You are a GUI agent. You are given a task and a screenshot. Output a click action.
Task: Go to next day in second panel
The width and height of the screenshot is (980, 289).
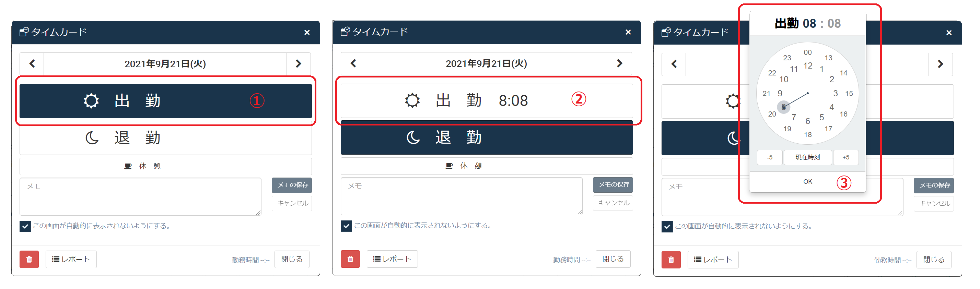pos(620,63)
